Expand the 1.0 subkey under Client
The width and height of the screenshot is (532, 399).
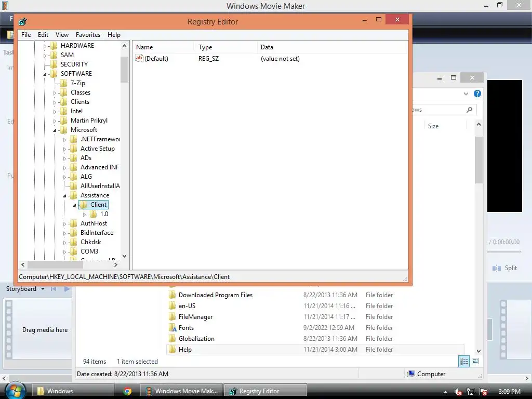point(84,215)
